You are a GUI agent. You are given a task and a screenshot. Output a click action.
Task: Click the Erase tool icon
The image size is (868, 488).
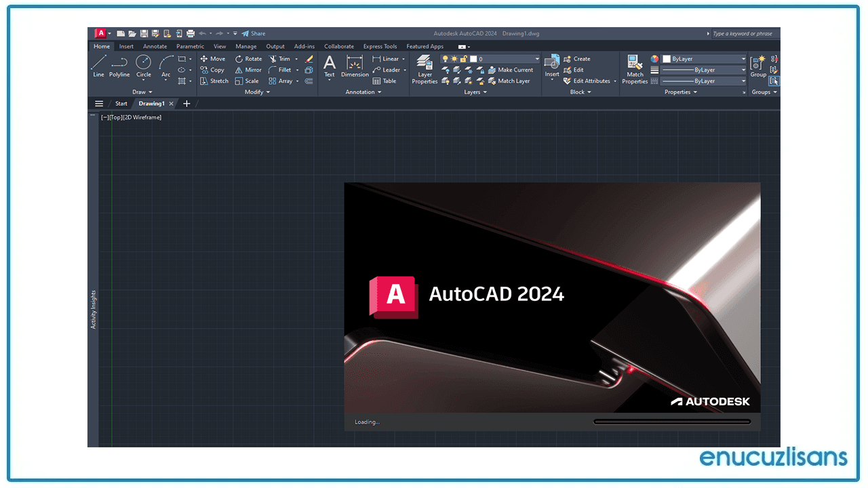(309, 59)
